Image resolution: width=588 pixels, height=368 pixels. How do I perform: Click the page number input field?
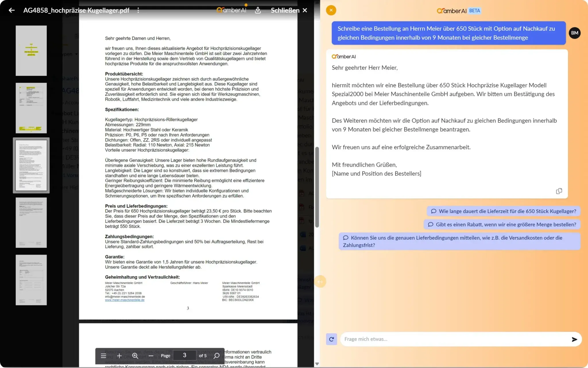pyautogui.click(x=185, y=355)
